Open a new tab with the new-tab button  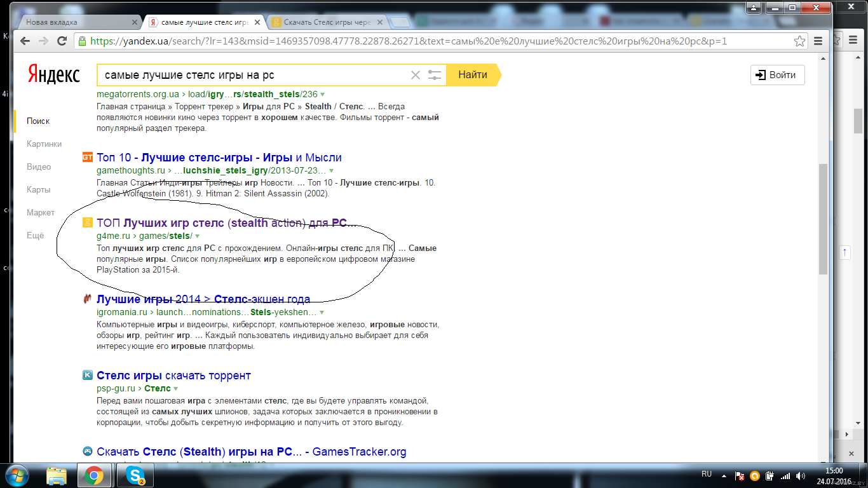[x=400, y=23]
